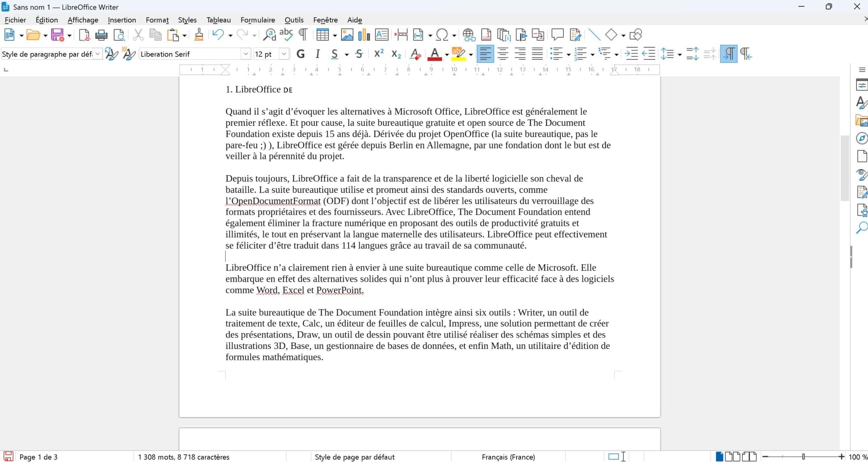The height and width of the screenshot is (462, 868).
Task: Click the Page 1 de 3 status field
Action: point(38,457)
